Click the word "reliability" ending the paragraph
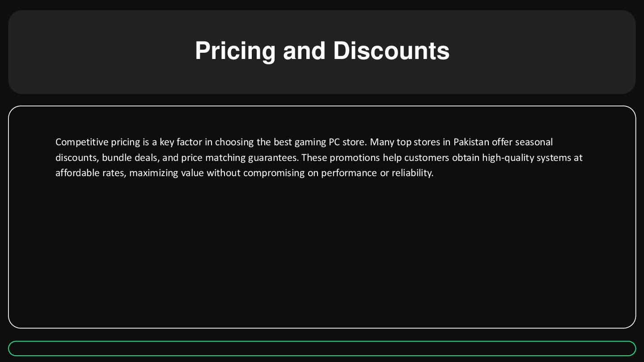 point(411,173)
